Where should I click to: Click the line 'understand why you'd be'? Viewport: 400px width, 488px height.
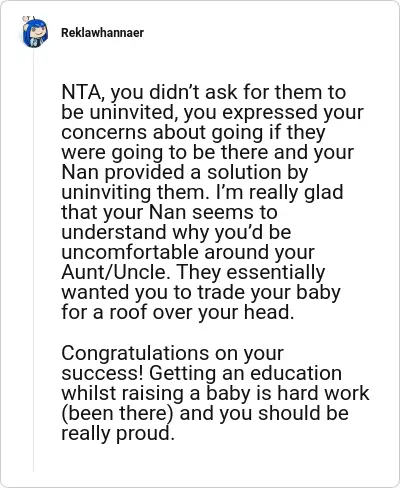pos(176,232)
